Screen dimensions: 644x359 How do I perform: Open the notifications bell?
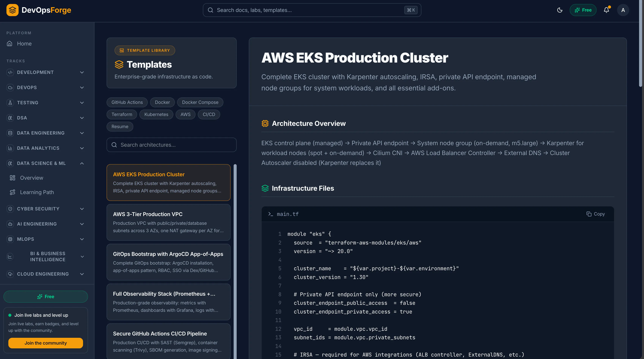[606, 10]
